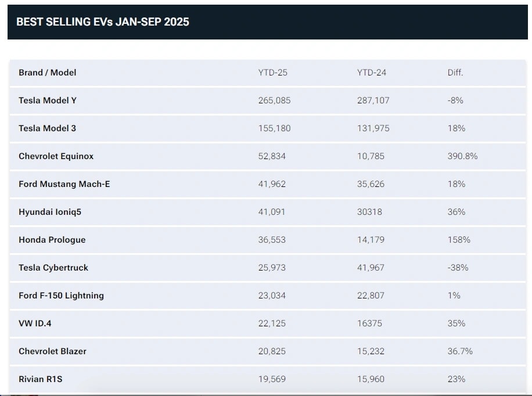Select the Tesla Model 3 row label
The height and width of the screenshot is (396, 532).
[47, 128]
